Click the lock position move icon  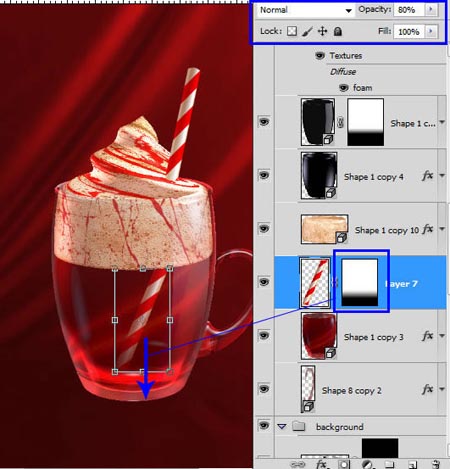322,31
